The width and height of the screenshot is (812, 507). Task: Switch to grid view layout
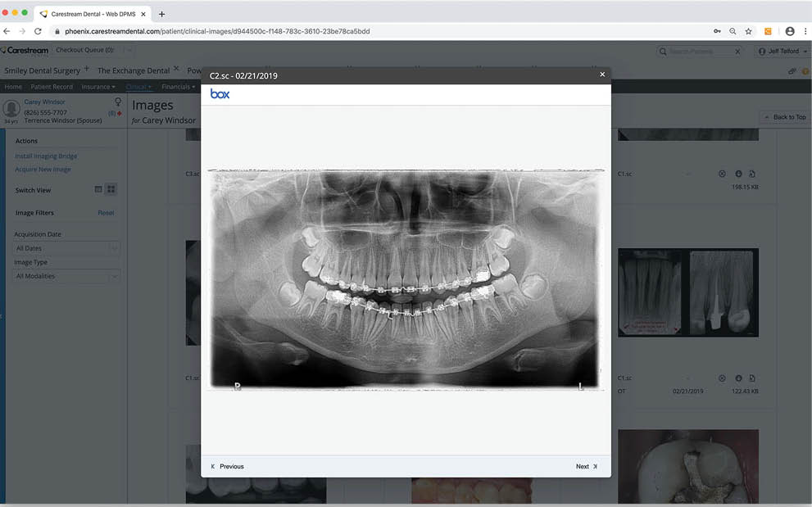tap(111, 190)
